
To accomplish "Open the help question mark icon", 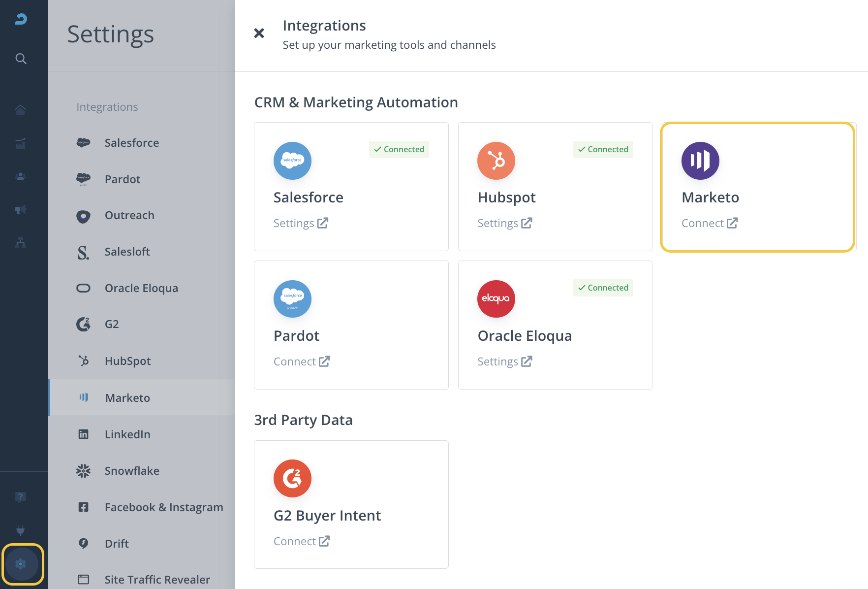I will (x=21, y=497).
